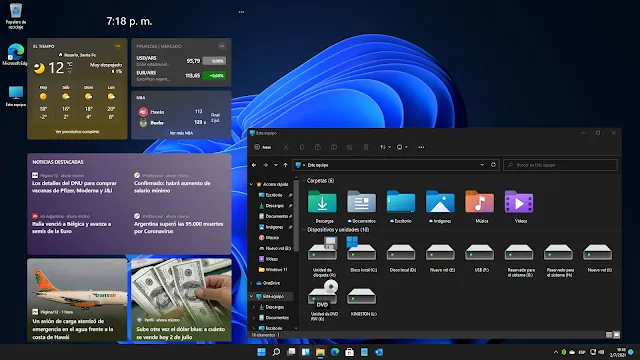Open the El Tiempo widget options menu
Image resolution: width=640 pixels, height=360 pixels.
pyautogui.click(x=118, y=46)
